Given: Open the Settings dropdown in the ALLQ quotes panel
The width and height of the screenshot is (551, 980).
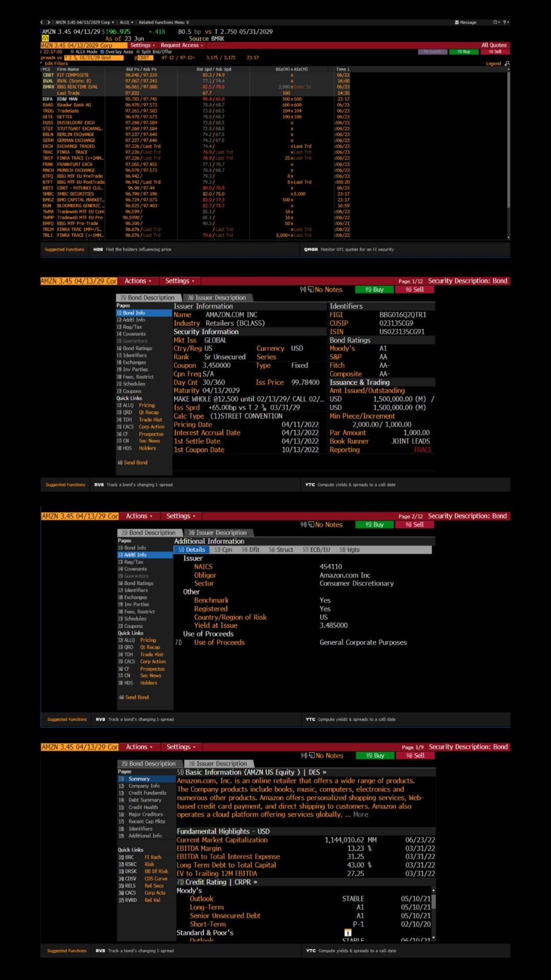Looking at the screenshot, I should [142, 45].
